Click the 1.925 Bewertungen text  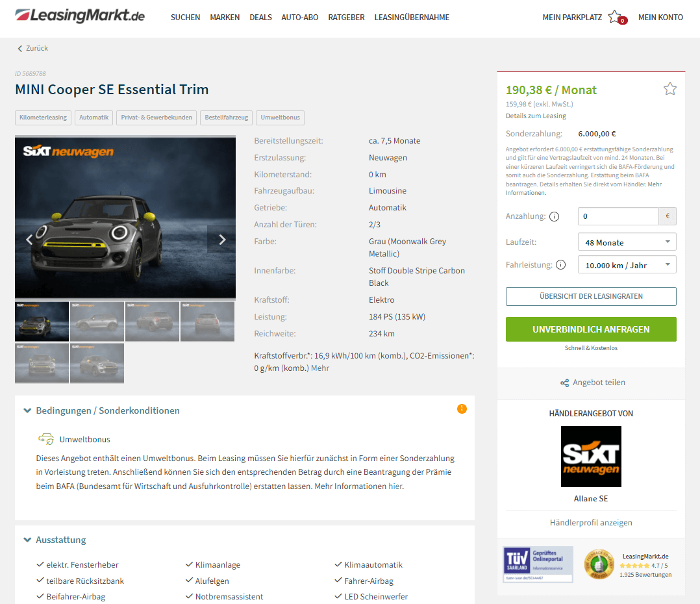pos(645,575)
